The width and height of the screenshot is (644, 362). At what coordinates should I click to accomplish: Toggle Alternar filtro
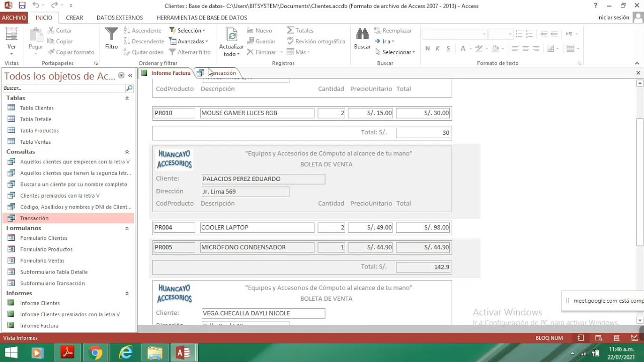point(190,52)
